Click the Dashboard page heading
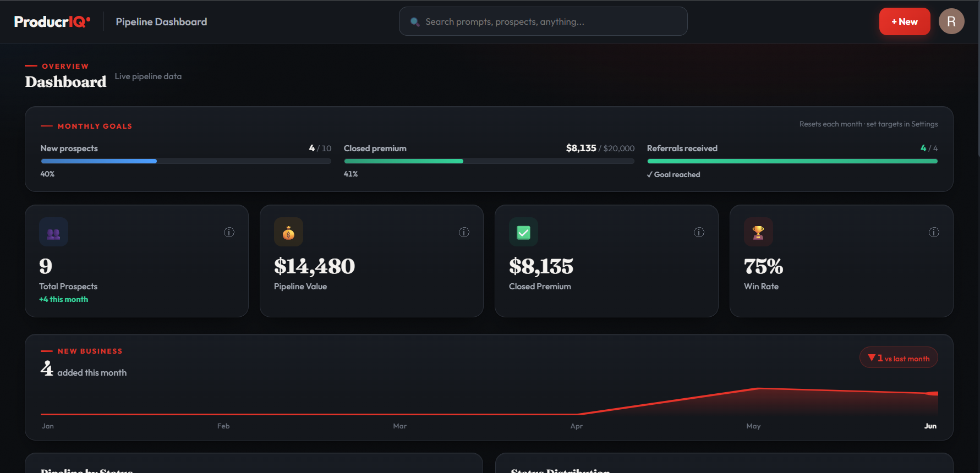 pyautogui.click(x=65, y=82)
